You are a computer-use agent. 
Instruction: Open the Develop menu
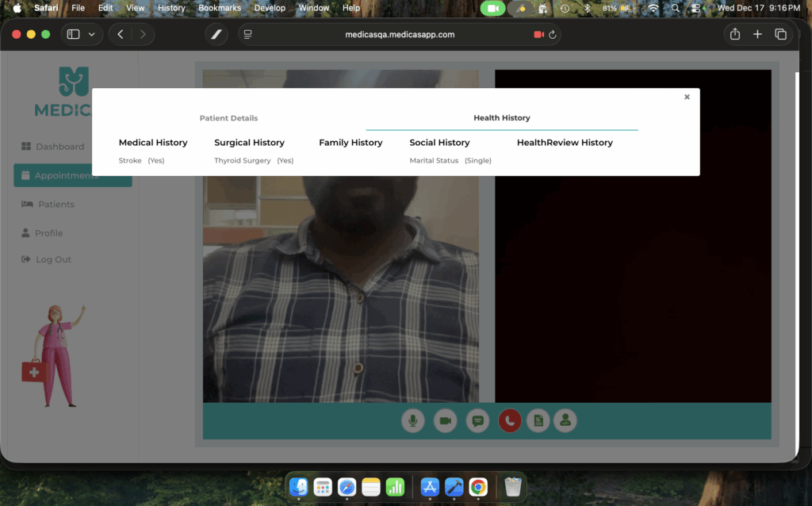point(270,8)
